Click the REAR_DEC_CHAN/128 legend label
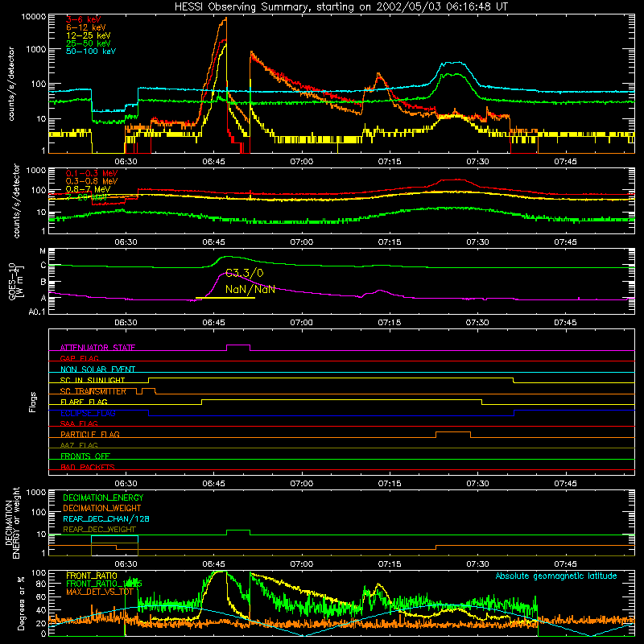The width and height of the screenshot is (644, 644). click(x=106, y=518)
